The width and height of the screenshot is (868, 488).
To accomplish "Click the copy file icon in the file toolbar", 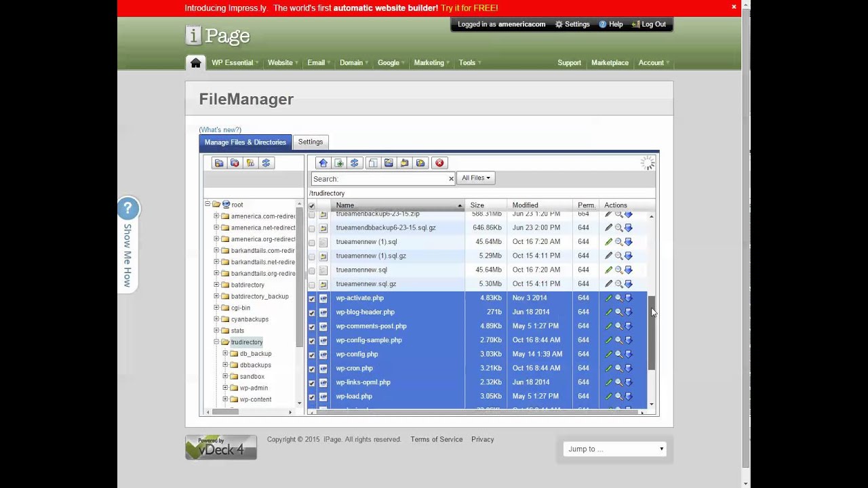I will pos(372,163).
